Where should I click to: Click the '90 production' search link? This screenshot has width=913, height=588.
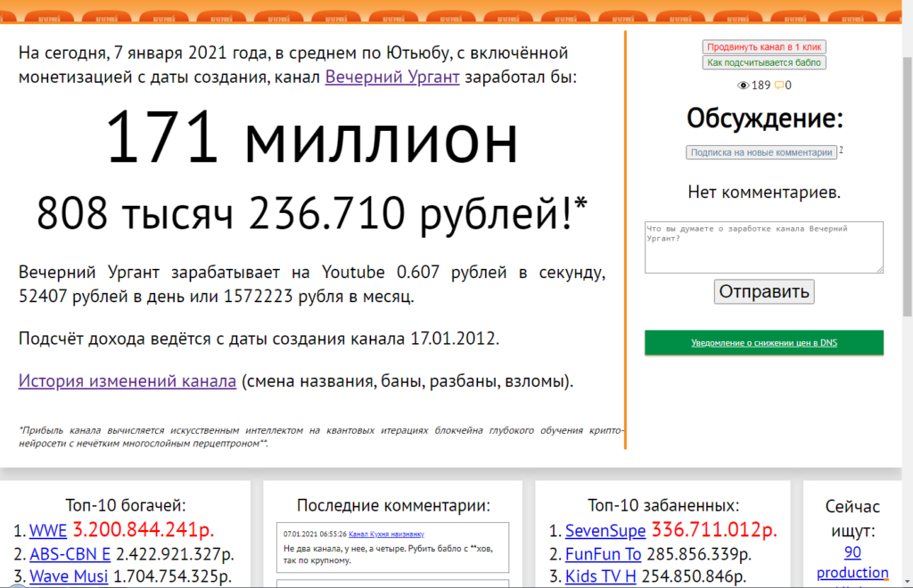(x=852, y=563)
